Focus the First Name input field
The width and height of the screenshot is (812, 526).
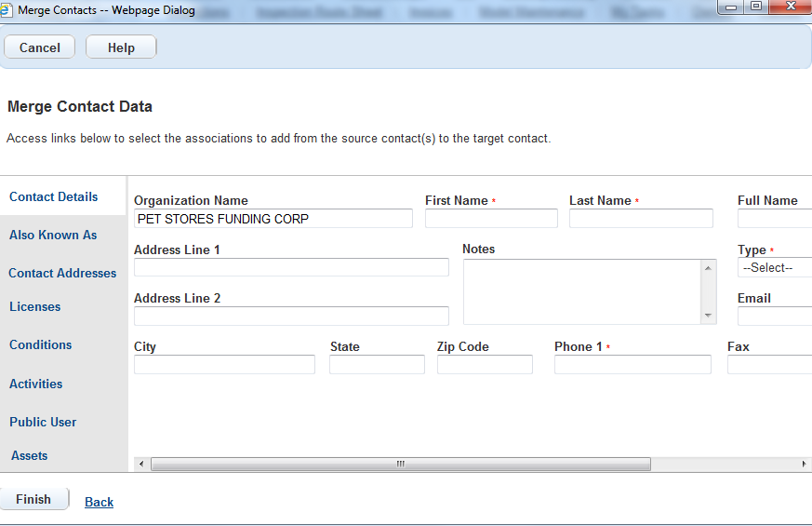tap(491, 219)
